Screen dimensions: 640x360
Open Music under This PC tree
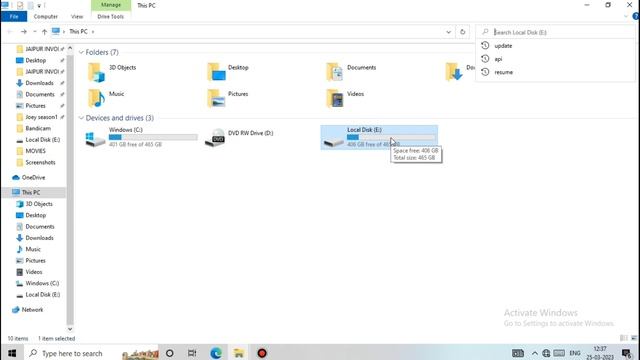[x=33, y=249]
